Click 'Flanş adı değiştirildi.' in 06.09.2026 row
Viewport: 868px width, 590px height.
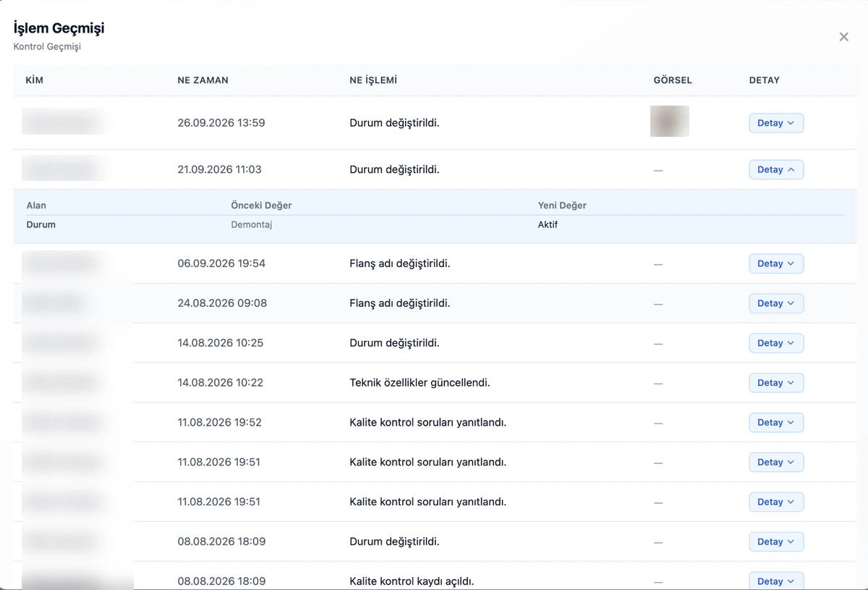point(399,264)
